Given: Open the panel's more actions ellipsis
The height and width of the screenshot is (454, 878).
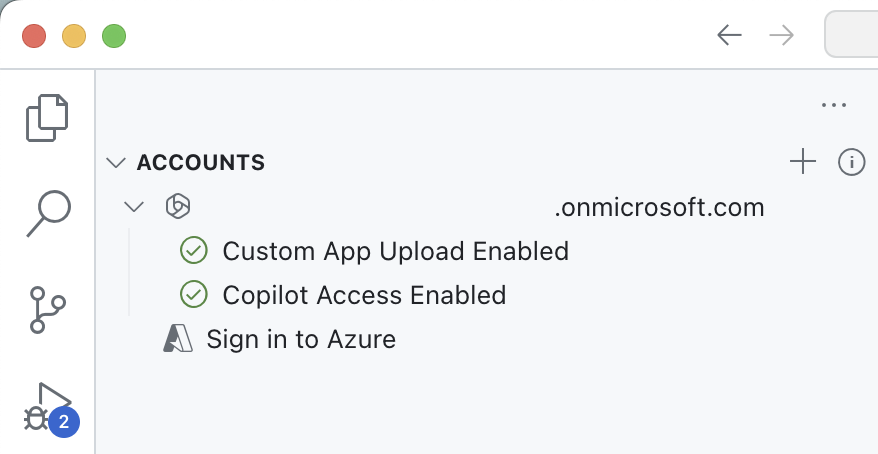Looking at the screenshot, I should [x=833, y=105].
